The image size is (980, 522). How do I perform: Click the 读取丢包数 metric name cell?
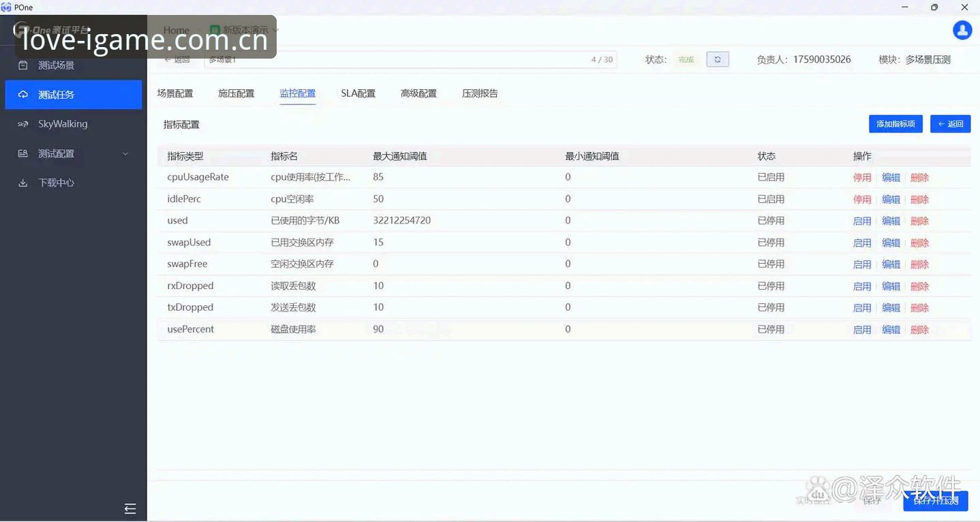pyautogui.click(x=293, y=286)
